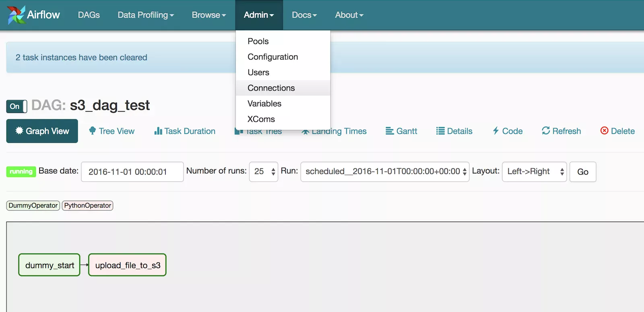Open the Docs dropdown menu

[304, 15]
